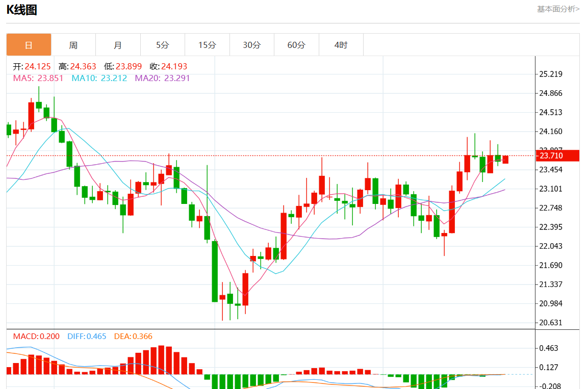The height and width of the screenshot is (389, 588).
Task: Click the 22.043 price axis label
Action: pyautogui.click(x=550, y=246)
